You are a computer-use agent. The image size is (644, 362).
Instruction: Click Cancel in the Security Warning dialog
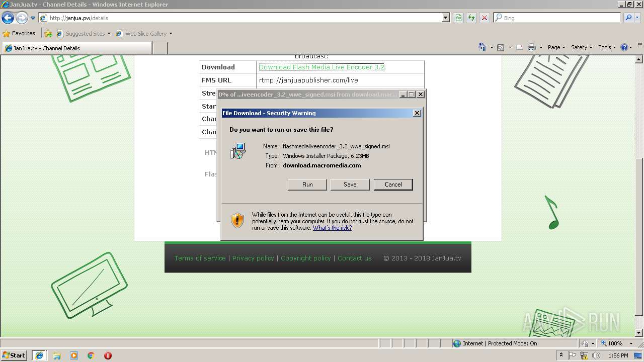click(393, 185)
